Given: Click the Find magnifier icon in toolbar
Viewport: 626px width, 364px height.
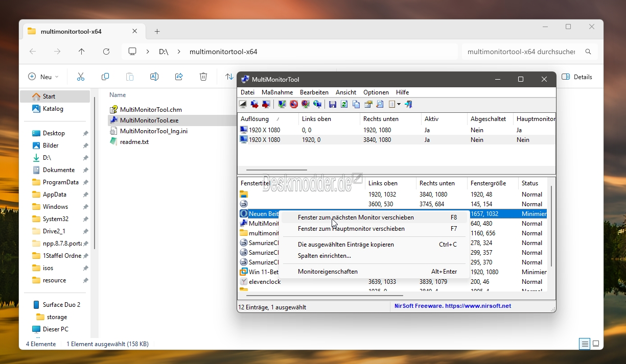Looking at the screenshot, I should click(380, 104).
